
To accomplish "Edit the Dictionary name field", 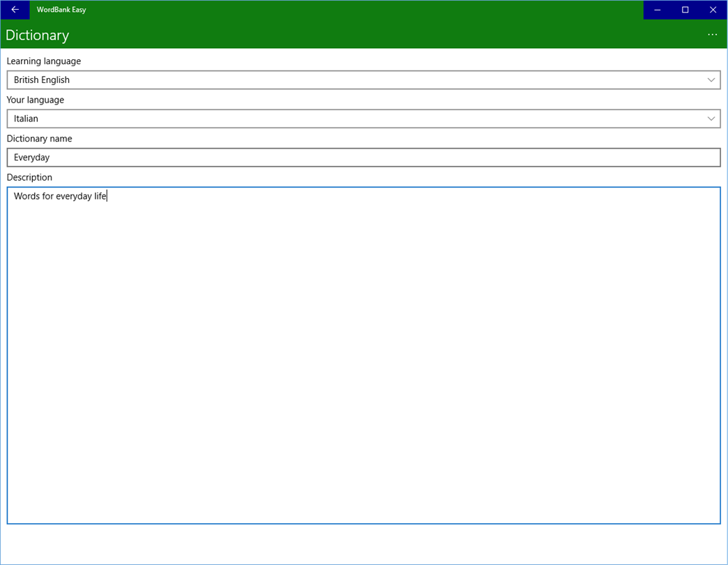I will click(363, 158).
